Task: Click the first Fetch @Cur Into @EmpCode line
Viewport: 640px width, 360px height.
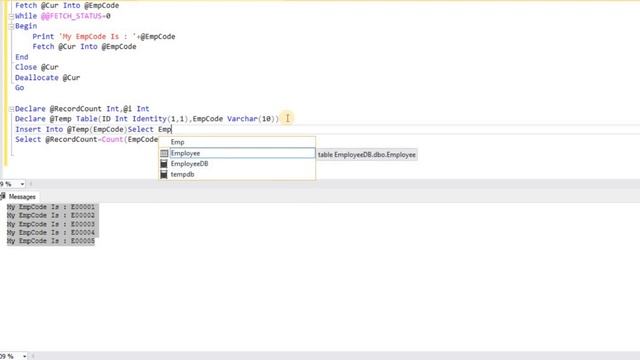Action: 67,6
